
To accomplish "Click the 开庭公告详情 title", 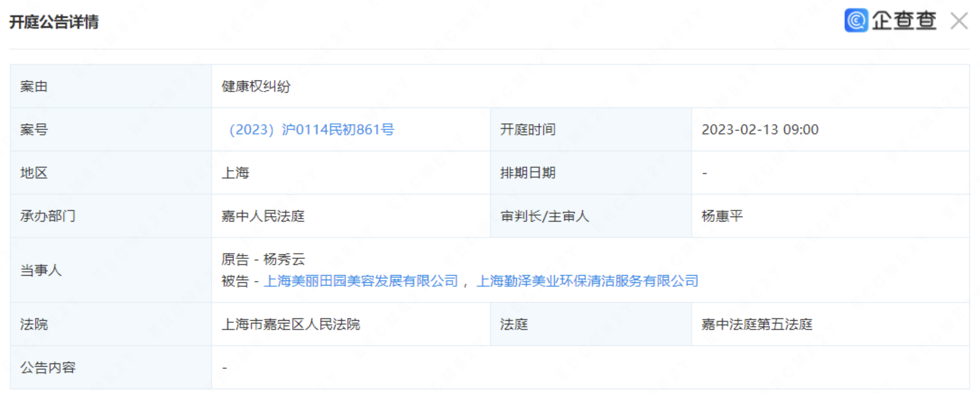I will pos(54,22).
